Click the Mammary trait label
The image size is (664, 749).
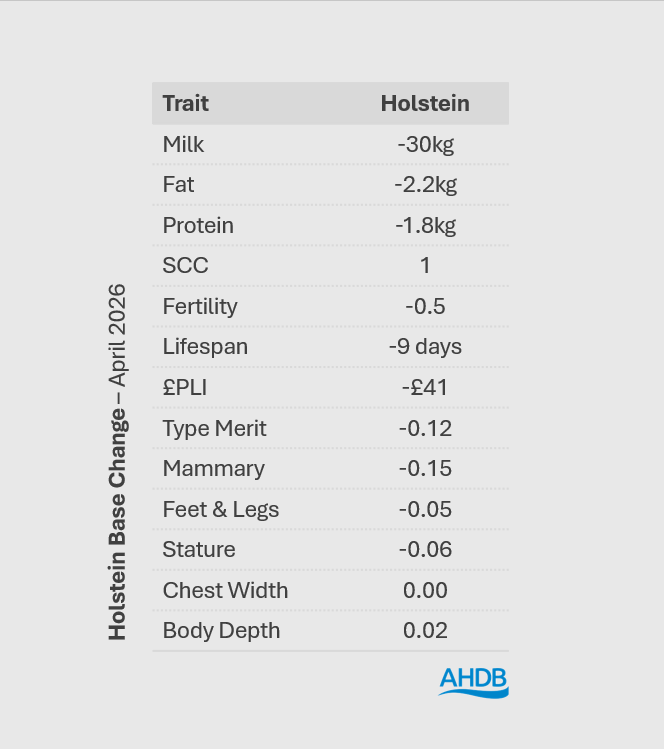(213, 468)
